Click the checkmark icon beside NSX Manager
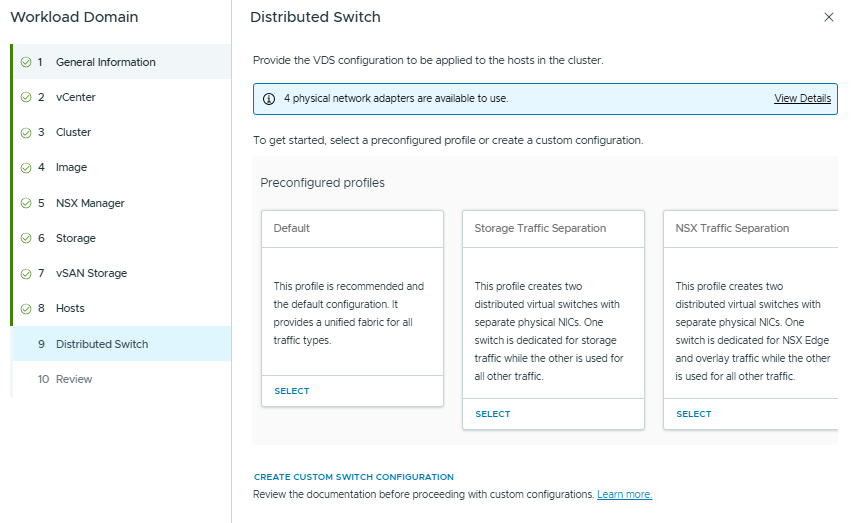Viewport: 853px width, 523px height. click(x=26, y=203)
